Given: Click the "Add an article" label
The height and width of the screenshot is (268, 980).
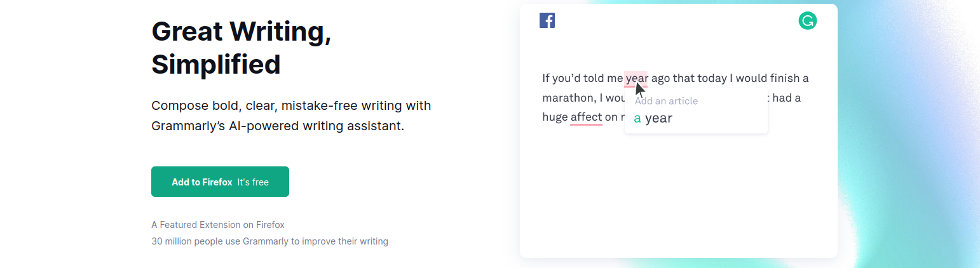Looking at the screenshot, I should [x=666, y=101].
